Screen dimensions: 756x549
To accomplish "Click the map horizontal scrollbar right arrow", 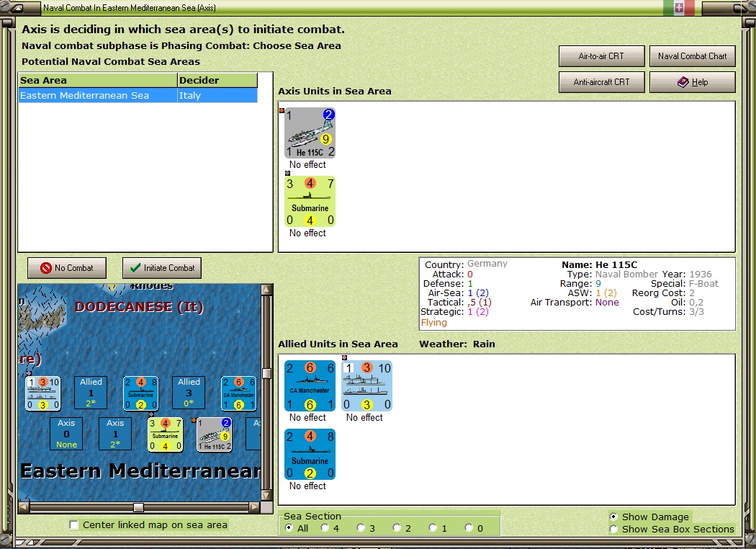I will (x=255, y=507).
